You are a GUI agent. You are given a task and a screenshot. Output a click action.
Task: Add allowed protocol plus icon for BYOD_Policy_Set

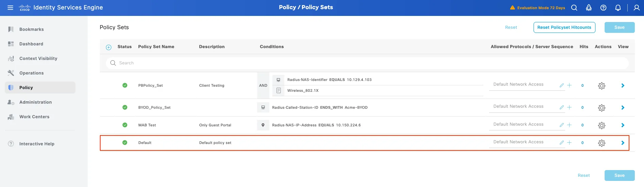point(570,107)
